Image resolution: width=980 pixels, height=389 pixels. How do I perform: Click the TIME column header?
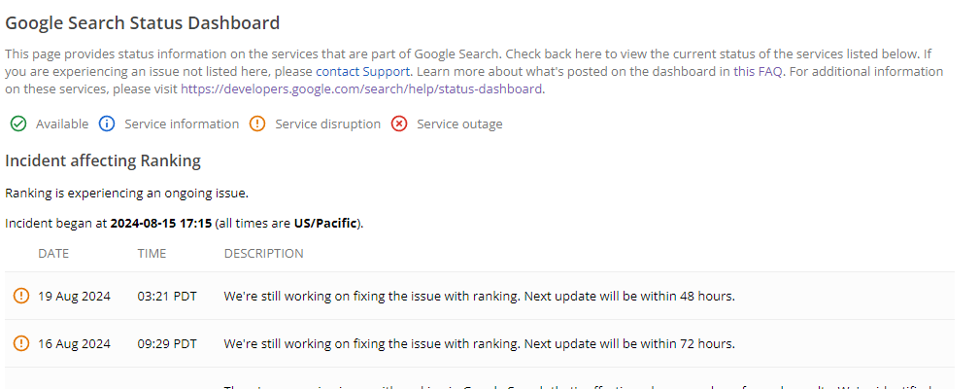152,254
